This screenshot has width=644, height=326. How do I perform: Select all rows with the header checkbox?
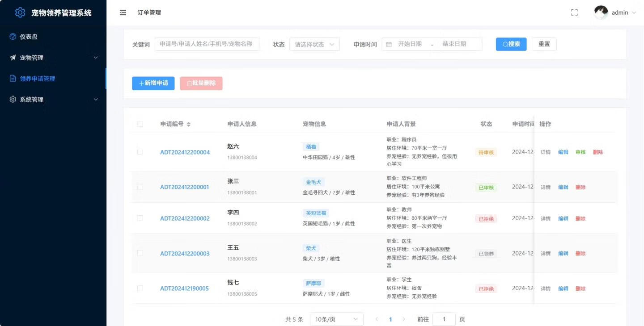pos(140,124)
